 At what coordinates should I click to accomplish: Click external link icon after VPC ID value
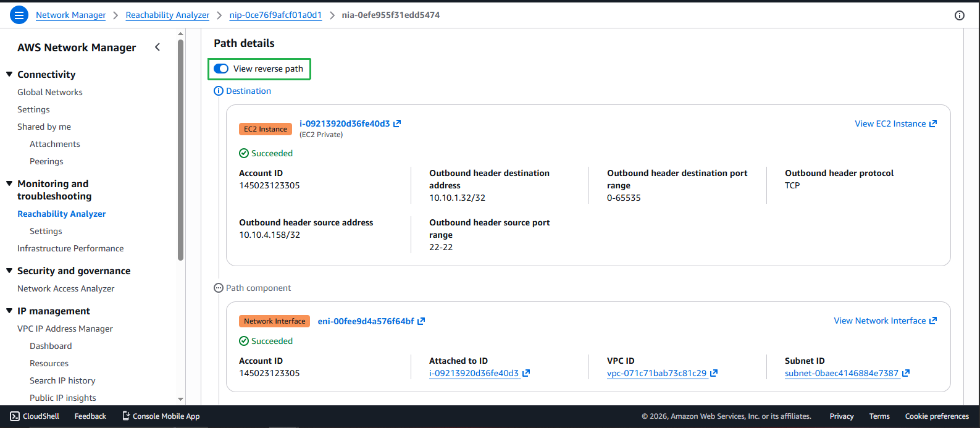[714, 373]
